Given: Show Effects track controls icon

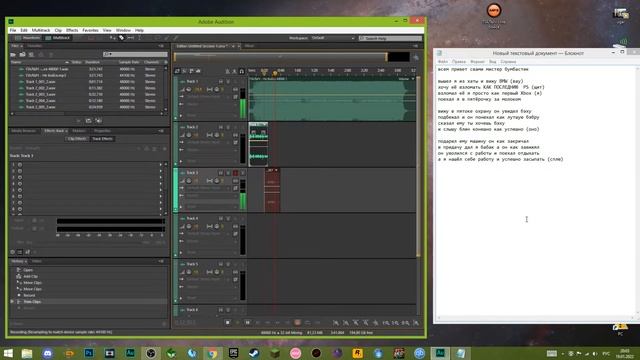Looking at the screenshot, I should coord(184,71).
